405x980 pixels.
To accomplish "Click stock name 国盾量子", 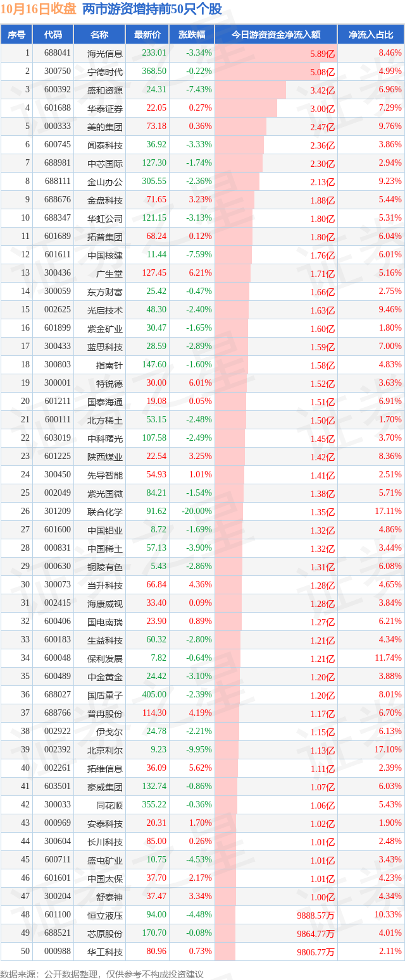I will (x=105, y=695).
